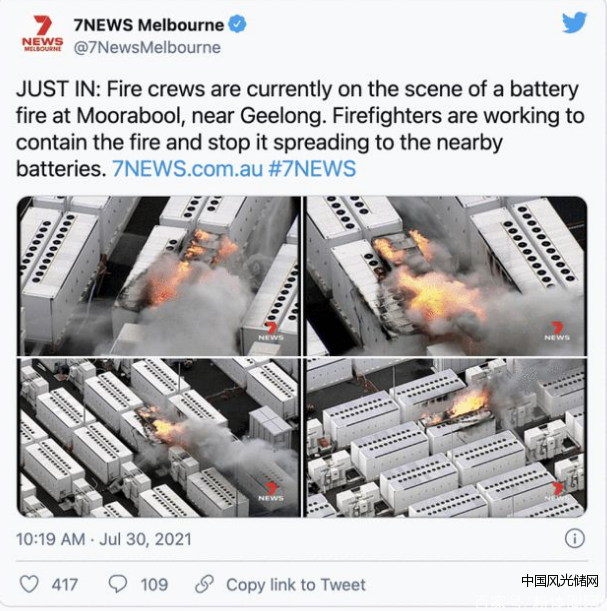
Task: Open the #7NEWS hashtag
Action: tap(312, 169)
